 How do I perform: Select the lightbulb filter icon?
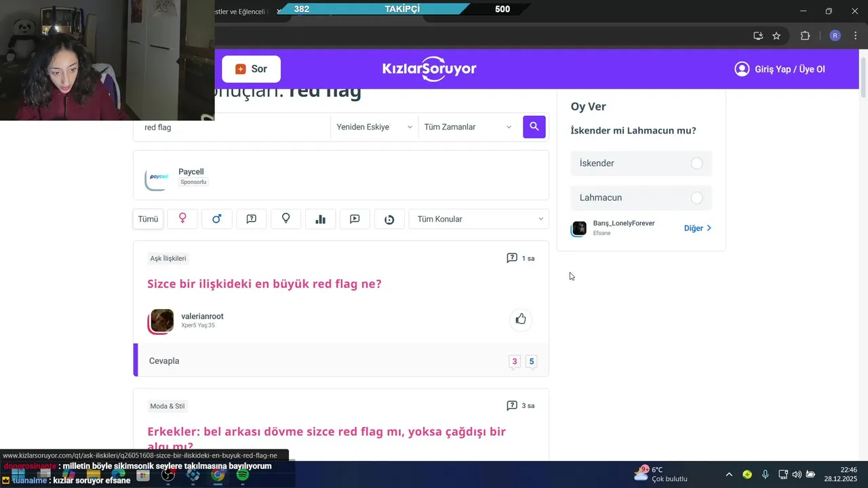tap(286, 219)
